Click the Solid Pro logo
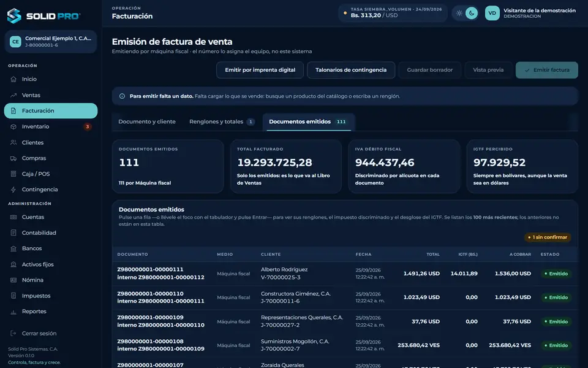588x368 pixels. pos(43,16)
